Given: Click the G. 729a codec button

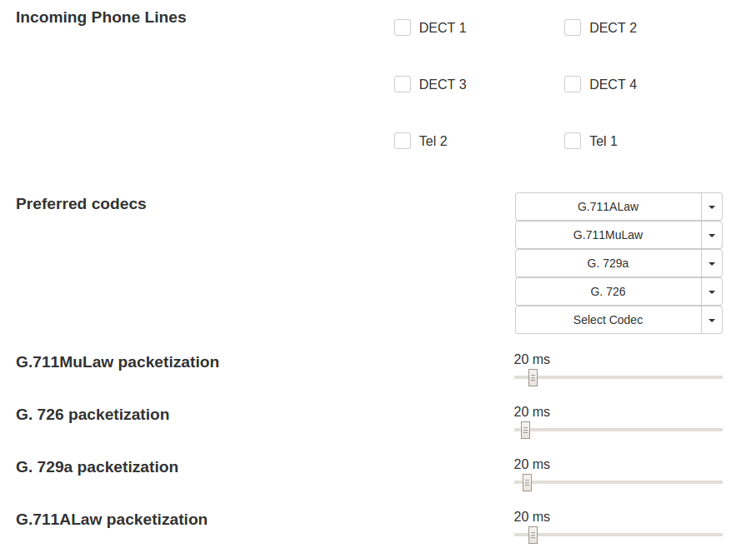Looking at the screenshot, I should point(608,263).
